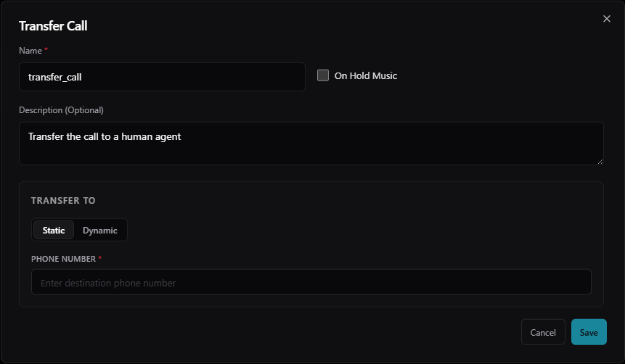Click the red asterisk beside Name

click(46, 50)
